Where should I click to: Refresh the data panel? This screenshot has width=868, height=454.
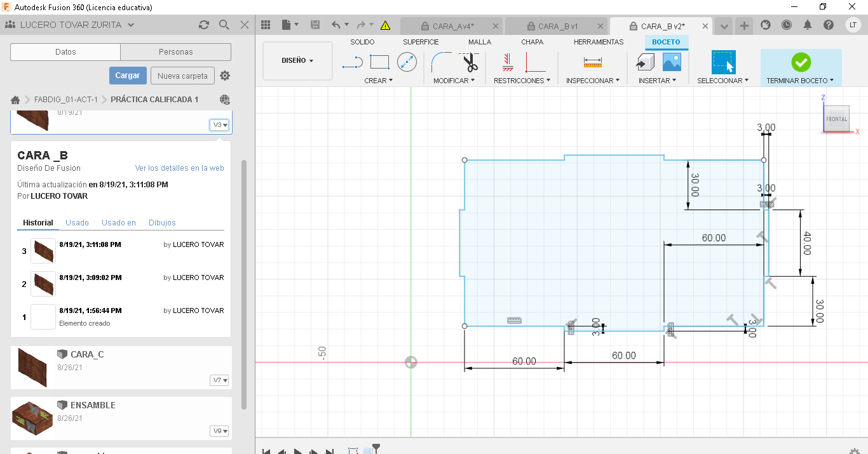point(203,25)
